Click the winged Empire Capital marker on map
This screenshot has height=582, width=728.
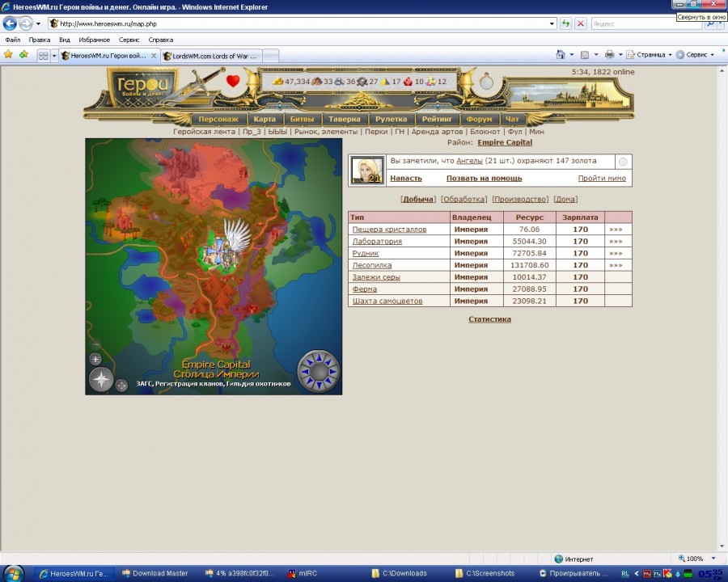click(x=226, y=245)
